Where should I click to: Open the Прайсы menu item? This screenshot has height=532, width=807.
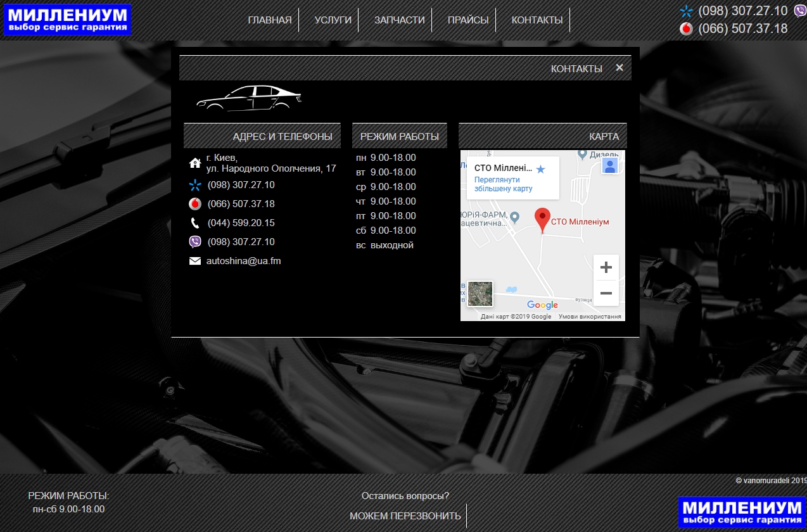468,20
